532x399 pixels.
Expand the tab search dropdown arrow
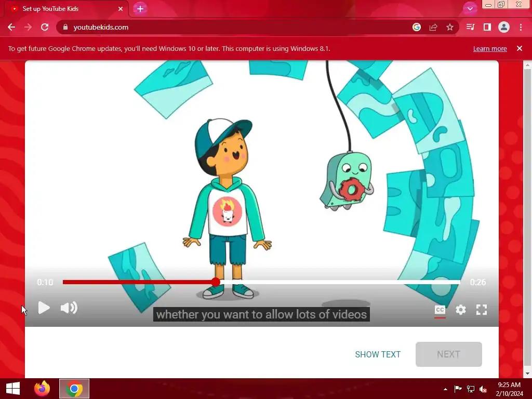[x=470, y=9]
